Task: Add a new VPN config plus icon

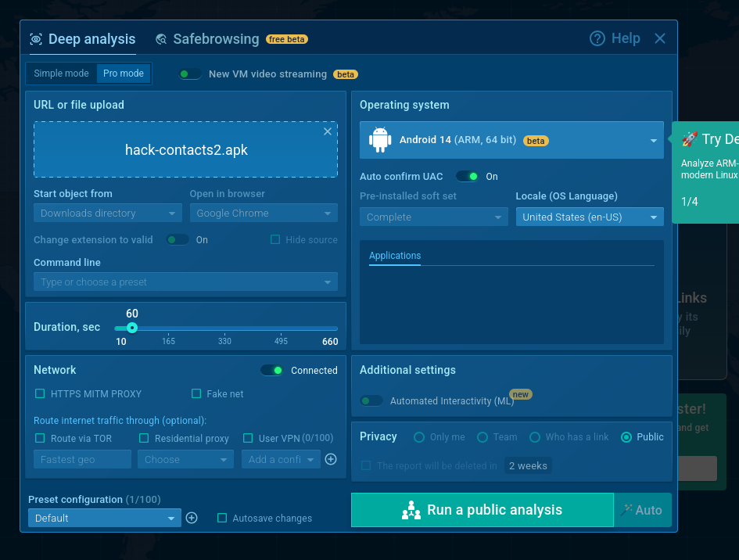Action: click(331, 459)
